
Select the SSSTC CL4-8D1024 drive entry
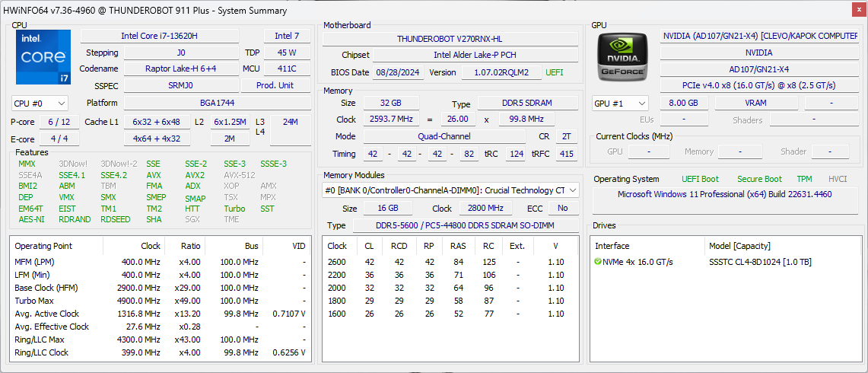[761, 262]
